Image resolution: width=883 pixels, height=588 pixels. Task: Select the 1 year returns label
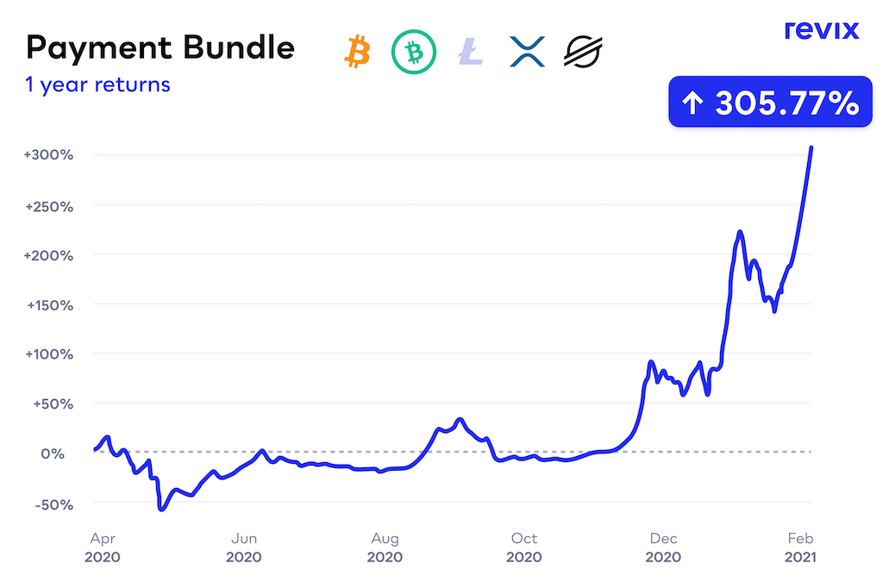[97, 84]
